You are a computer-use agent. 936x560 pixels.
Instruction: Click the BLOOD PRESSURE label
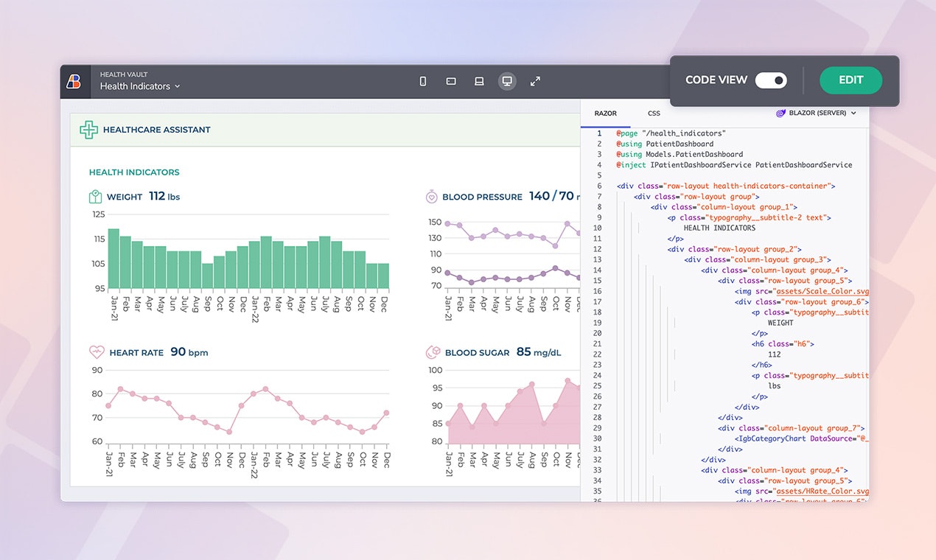pyautogui.click(x=482, y=197)
